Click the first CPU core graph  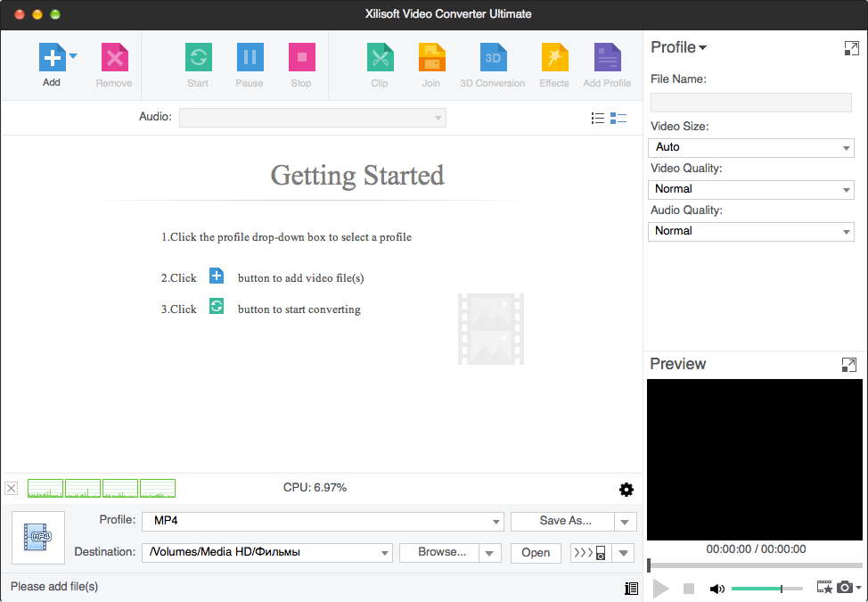click(45, 489)
